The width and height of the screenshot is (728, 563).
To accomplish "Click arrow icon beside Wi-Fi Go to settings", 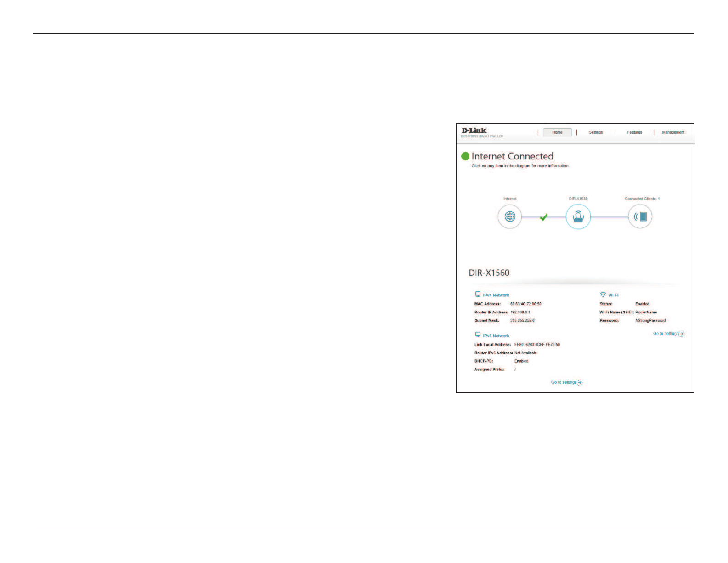I will tap(682, 334).
